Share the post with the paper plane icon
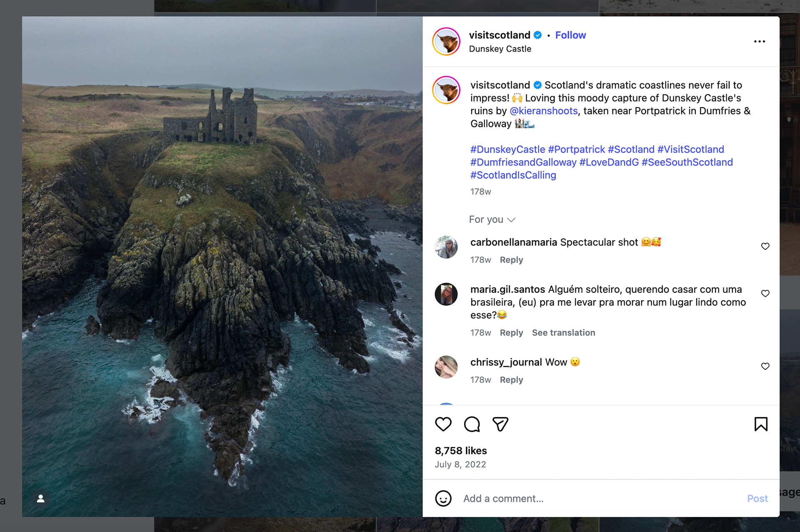The image size is (800, 532). [x=500, y=424]
